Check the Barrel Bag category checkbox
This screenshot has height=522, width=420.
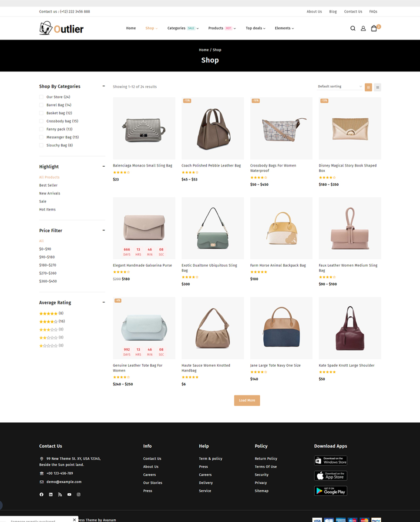(x=41, y=105)
